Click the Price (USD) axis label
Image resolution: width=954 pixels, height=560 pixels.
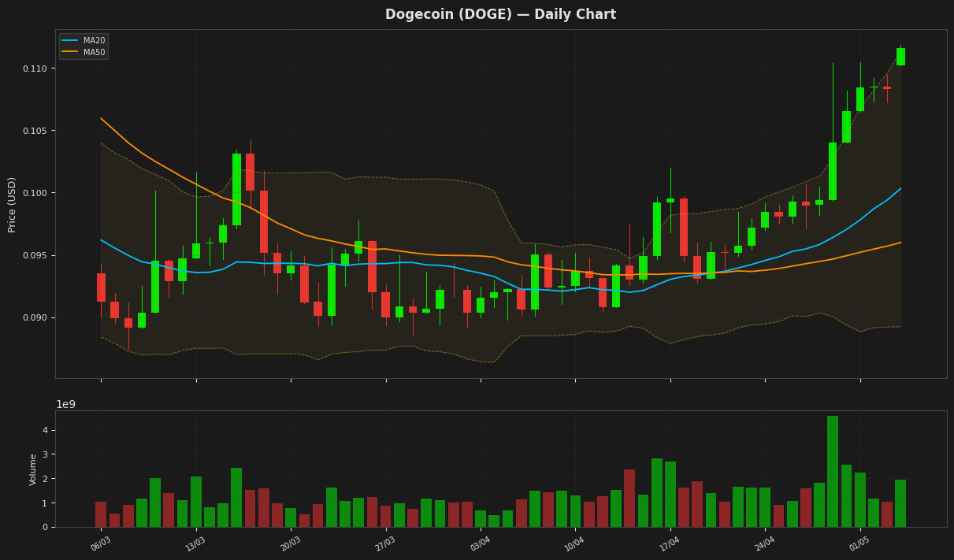click(13, 204)
